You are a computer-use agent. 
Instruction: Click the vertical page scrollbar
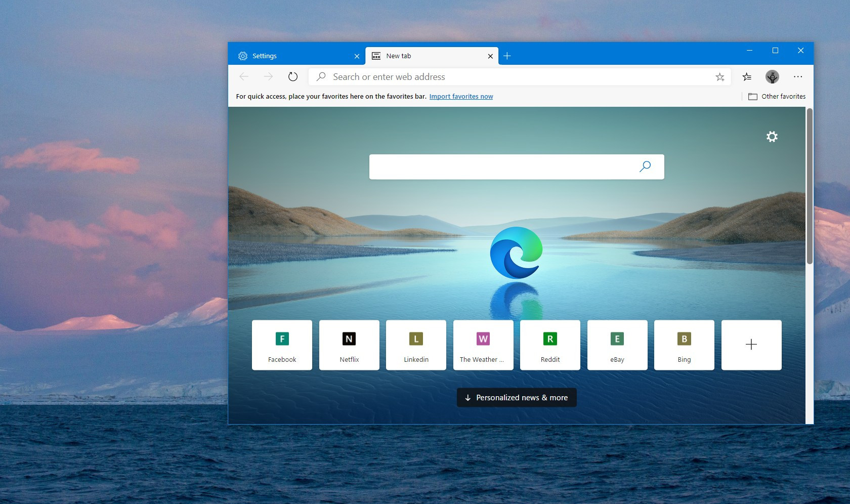coord(810,186)
